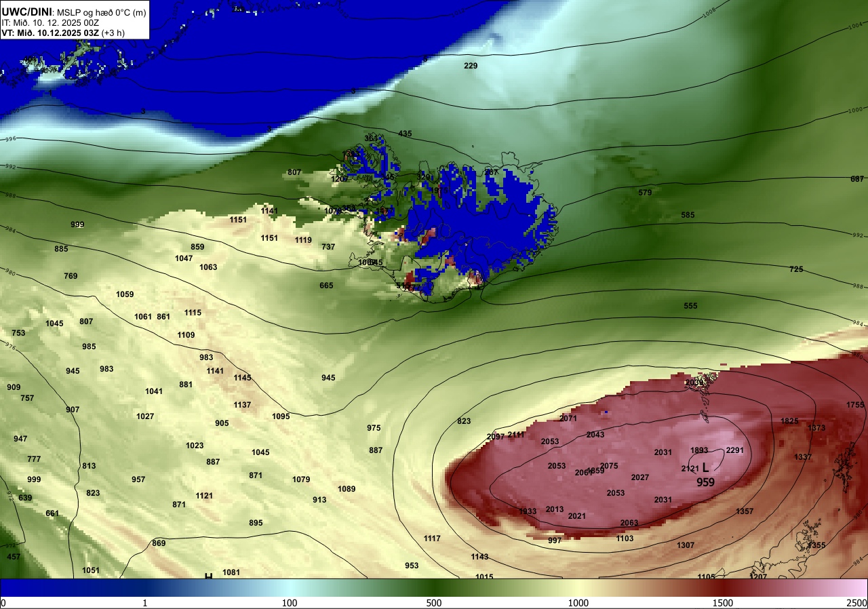Screen dimensions: 868x609
Task: Click the IT initialization time line 00Z
Action: pyautogui.click(x=50, y=22)
